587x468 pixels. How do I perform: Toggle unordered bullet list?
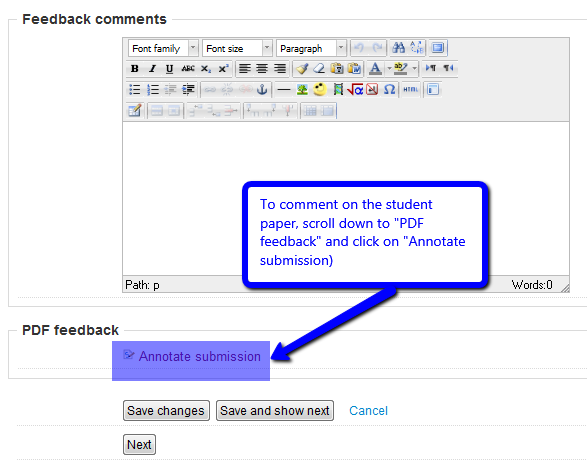[135, 89]
